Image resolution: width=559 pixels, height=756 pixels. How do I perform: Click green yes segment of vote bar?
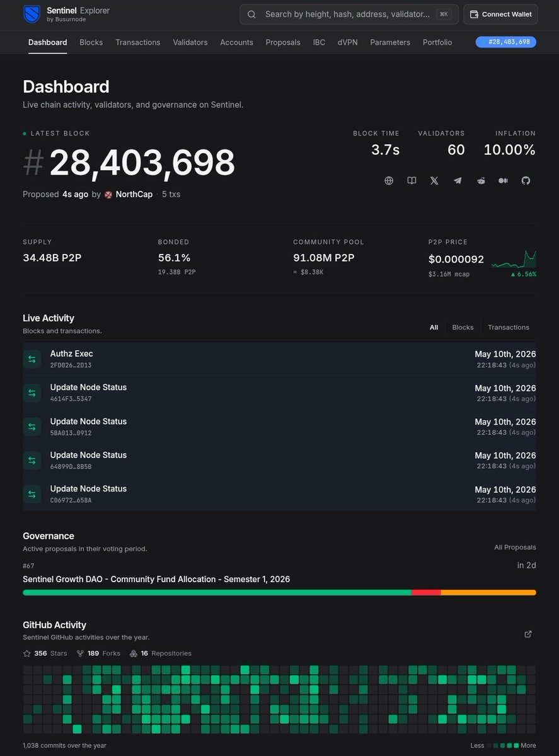click(x=217, y=592)
